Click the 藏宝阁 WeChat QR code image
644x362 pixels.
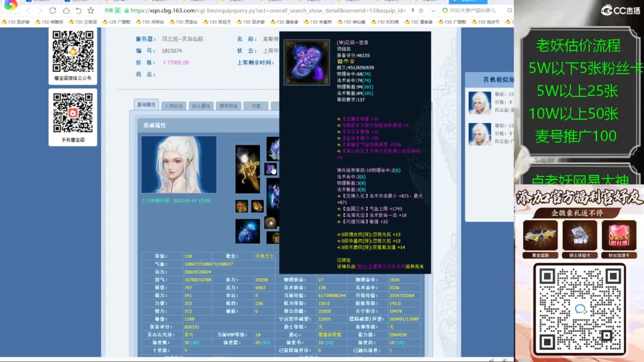tap(73, 51)
